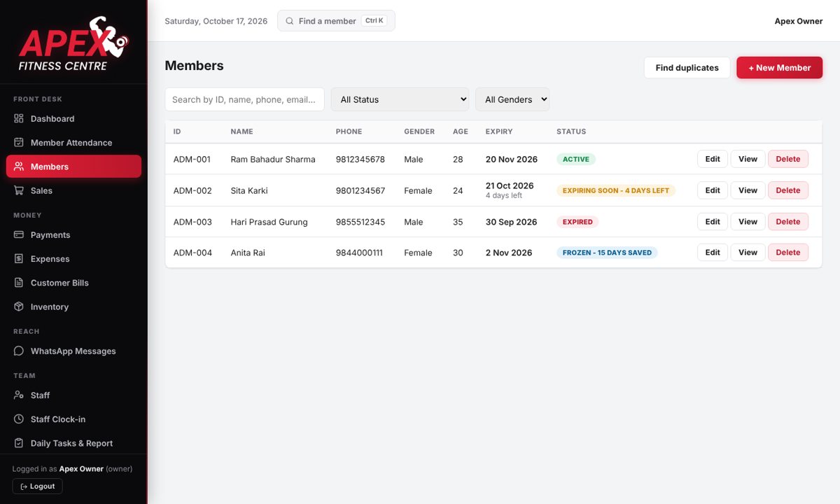Open the Sales section

click(x=73, y=190)
